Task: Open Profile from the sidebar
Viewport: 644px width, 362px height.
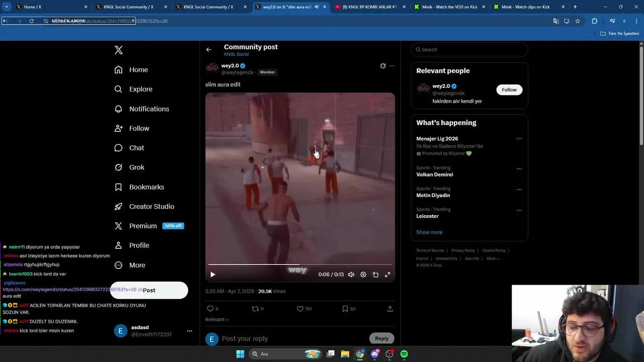Action: tap(132, 245)
